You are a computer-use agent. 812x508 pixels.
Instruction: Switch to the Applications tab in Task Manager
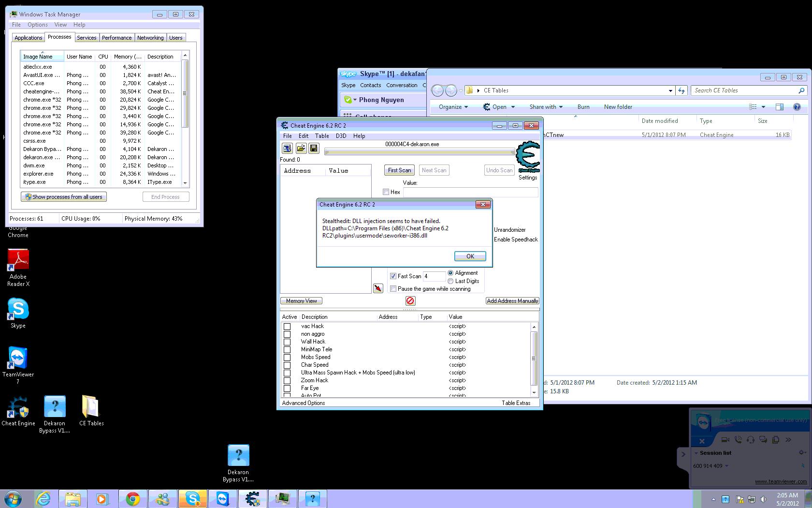coord(28,38)
